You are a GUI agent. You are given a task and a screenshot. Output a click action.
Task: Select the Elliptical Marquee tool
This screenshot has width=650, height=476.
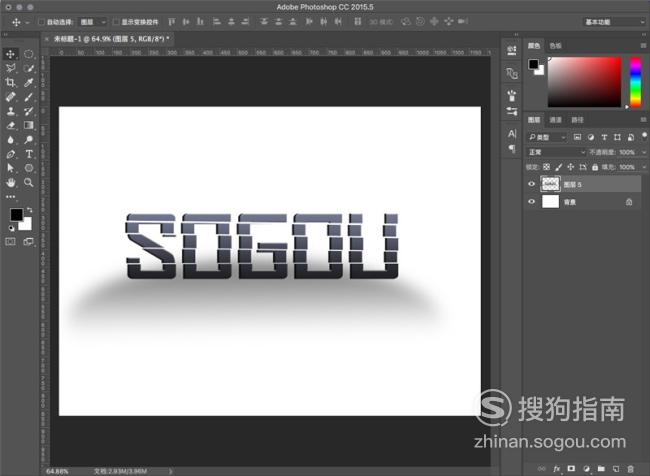coord(28,54)
